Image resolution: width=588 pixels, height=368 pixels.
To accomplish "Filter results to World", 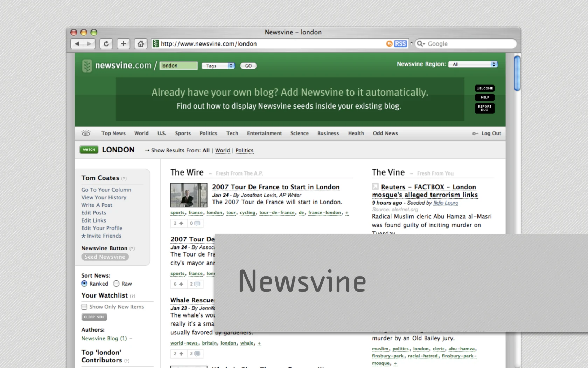I will click(223, 150).
